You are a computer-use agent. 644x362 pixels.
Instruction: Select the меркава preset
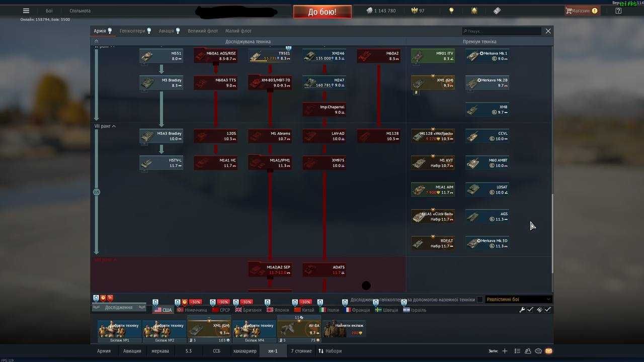(160, 351)
